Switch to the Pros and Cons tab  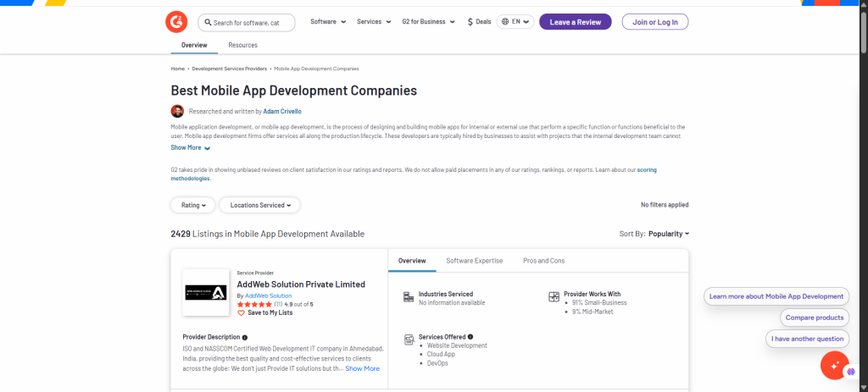click(543, 261)
